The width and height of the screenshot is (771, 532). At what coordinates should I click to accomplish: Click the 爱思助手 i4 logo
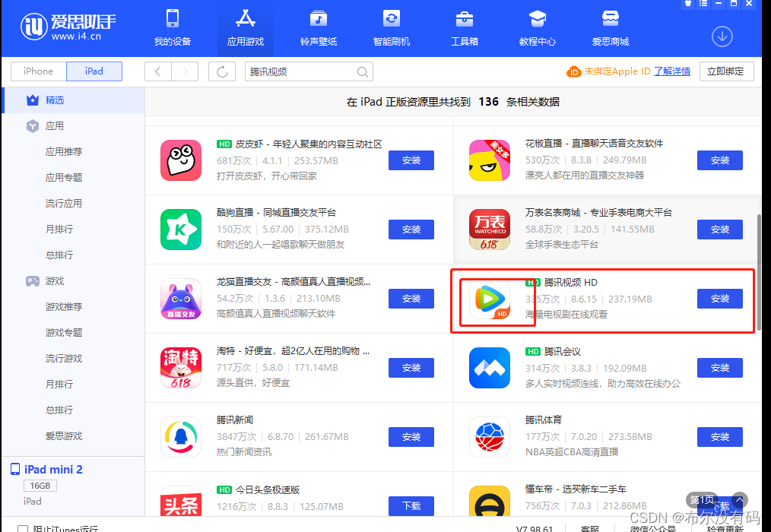[68, 27]
